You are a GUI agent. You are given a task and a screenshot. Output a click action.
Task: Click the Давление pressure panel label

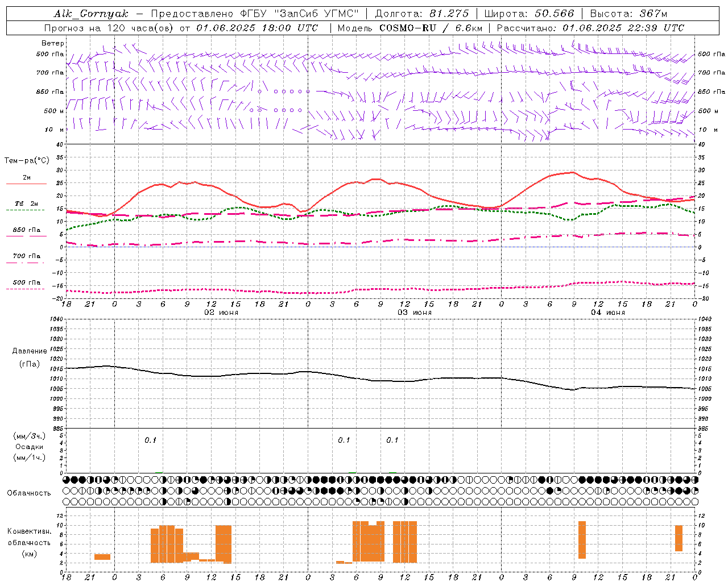point(30,351)
